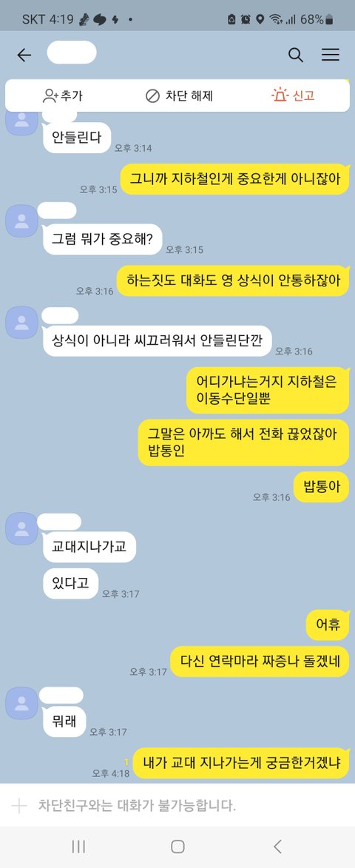Select the yellow message bubble 밥통아
Screen dimensions: 355x868
pos(321,487)
